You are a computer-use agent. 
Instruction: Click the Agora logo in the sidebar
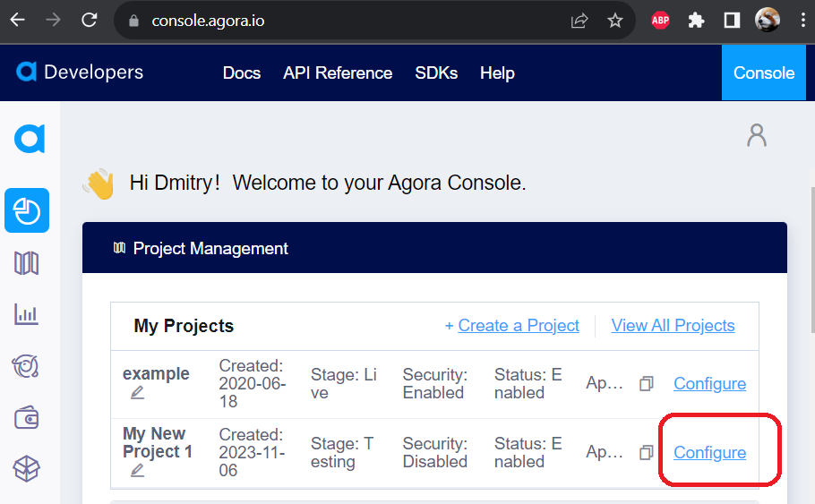click(x=30, y=139)
